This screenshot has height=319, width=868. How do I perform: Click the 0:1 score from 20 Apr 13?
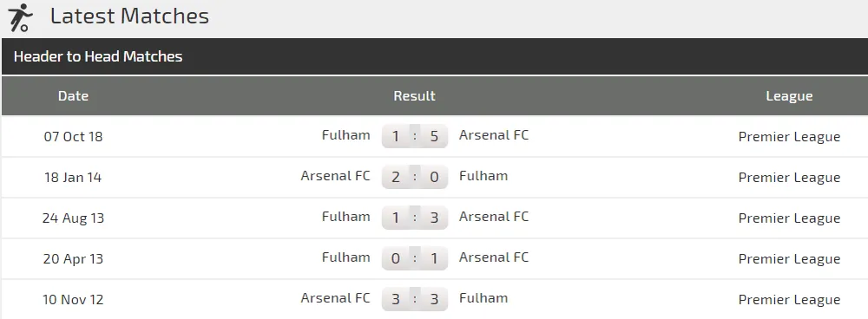[415, 258]
